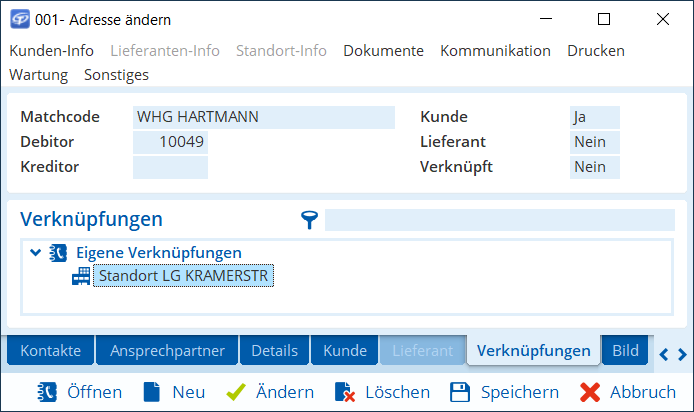Collapse the Eigene Verknüpfungen tree node
This screenshot has width=694, height=412.
click(x=36, y=253)
